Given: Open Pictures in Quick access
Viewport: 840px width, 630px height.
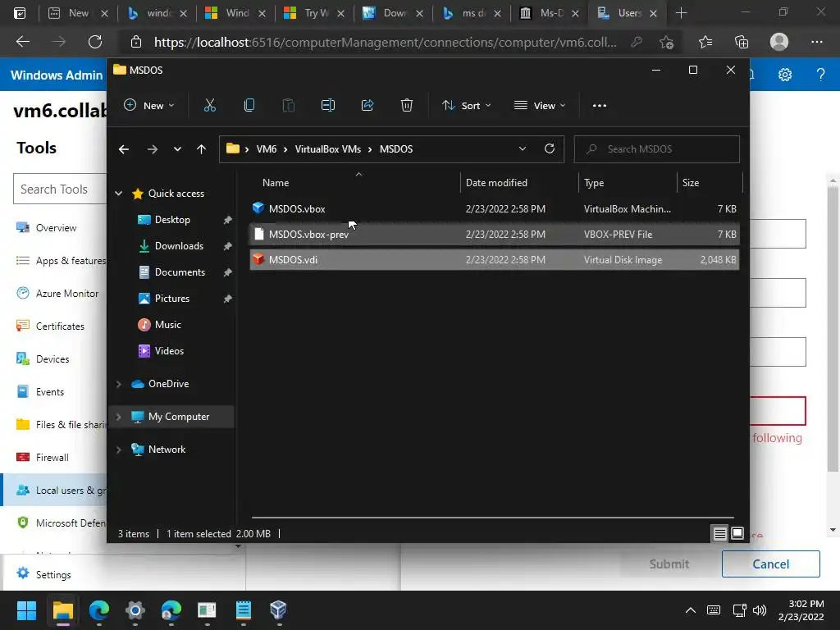Looking at the screenshot, I should pos(172,299).
